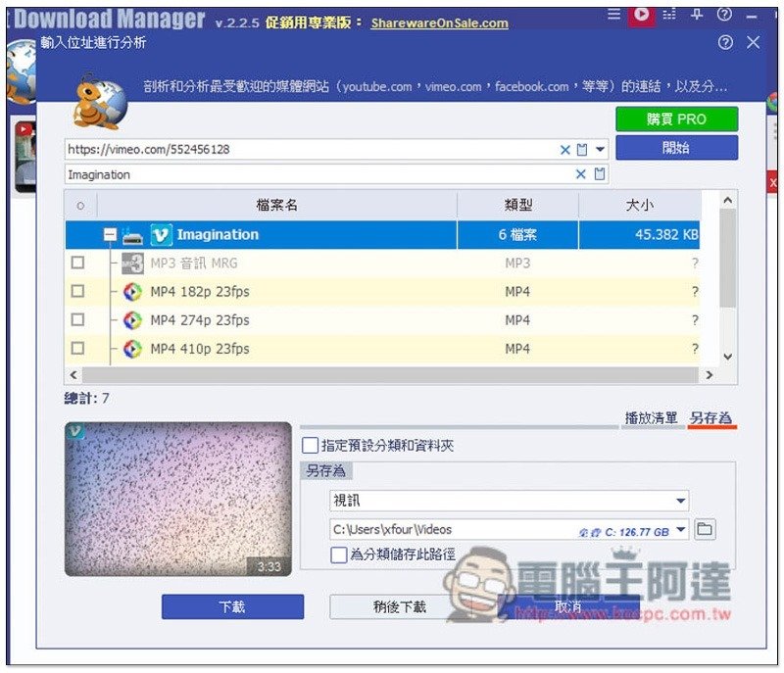The width and height of the screenshot is (784, 673).
Task: Click the green 購買 PRO button
Action: click(x=676, y=120)
